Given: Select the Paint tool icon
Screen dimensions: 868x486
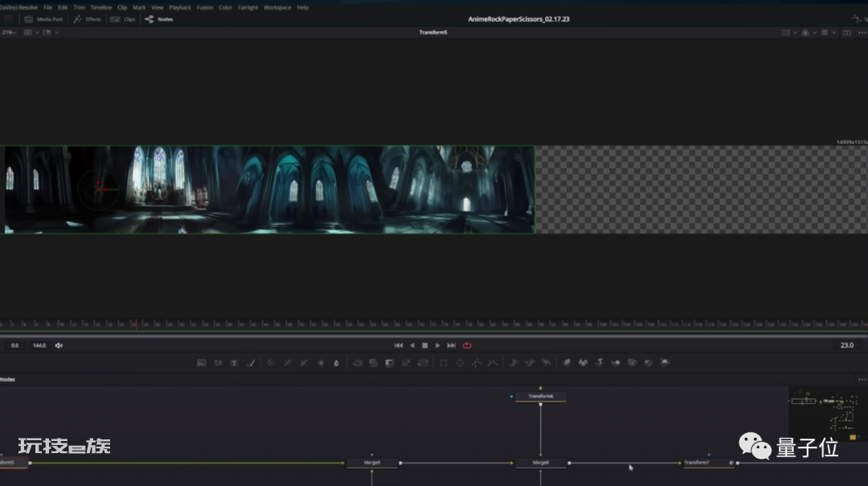Looking at the screenshot, I should 251,362.
